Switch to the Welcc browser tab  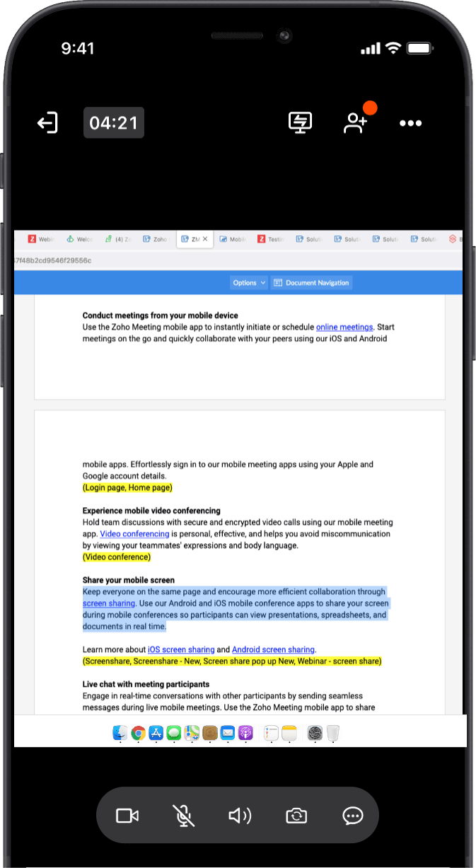[x=79, y=239]
